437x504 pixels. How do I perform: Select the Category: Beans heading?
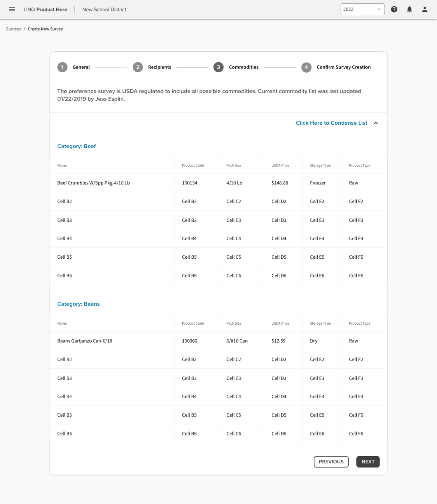[x=78, y=304]
